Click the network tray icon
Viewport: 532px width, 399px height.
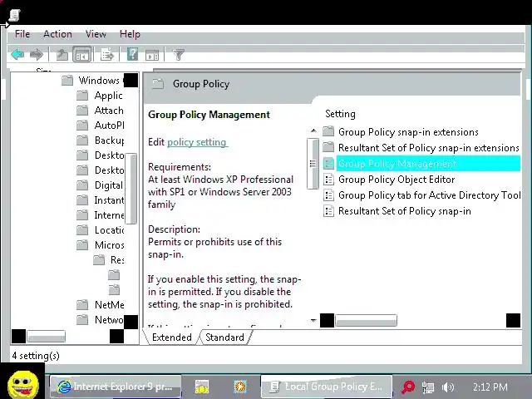[428, 387]
